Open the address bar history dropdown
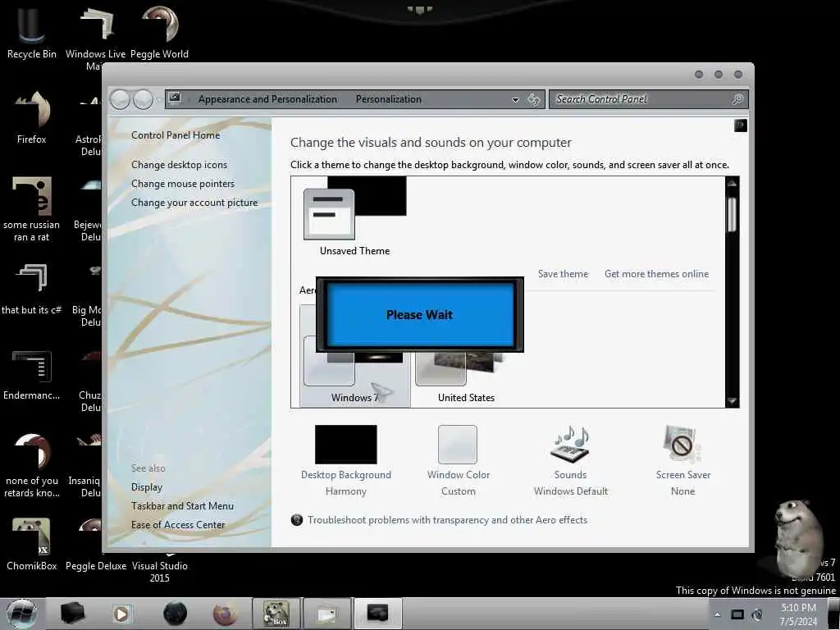 click(x=515, y=99)
